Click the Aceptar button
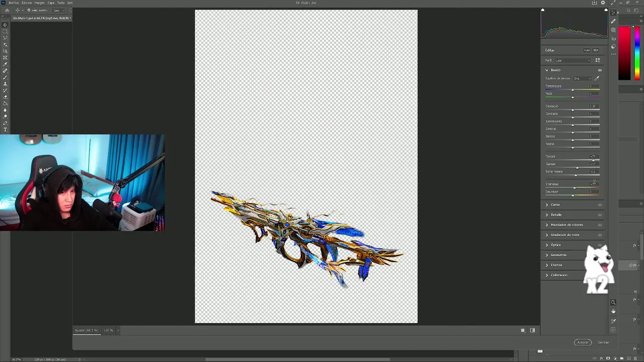 (583, 342)
